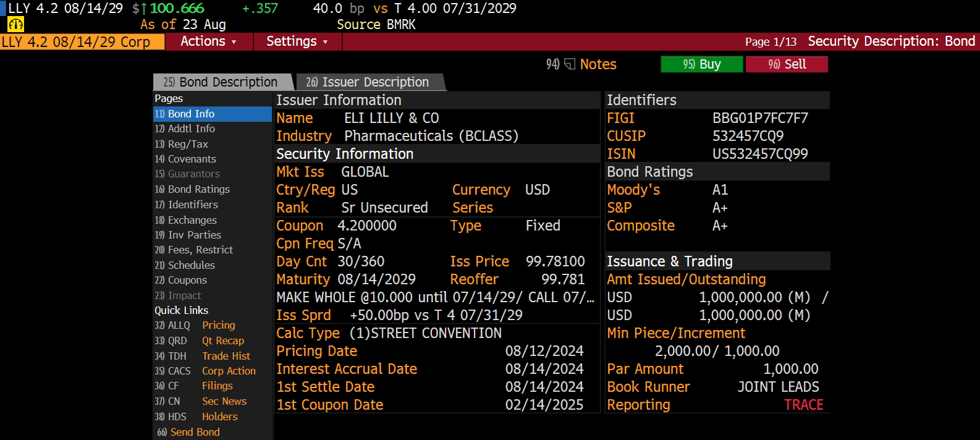This screenshot has height=440, width=980.
Task: Open the Actions dropdown menu
Action: [x=208, y=41]
